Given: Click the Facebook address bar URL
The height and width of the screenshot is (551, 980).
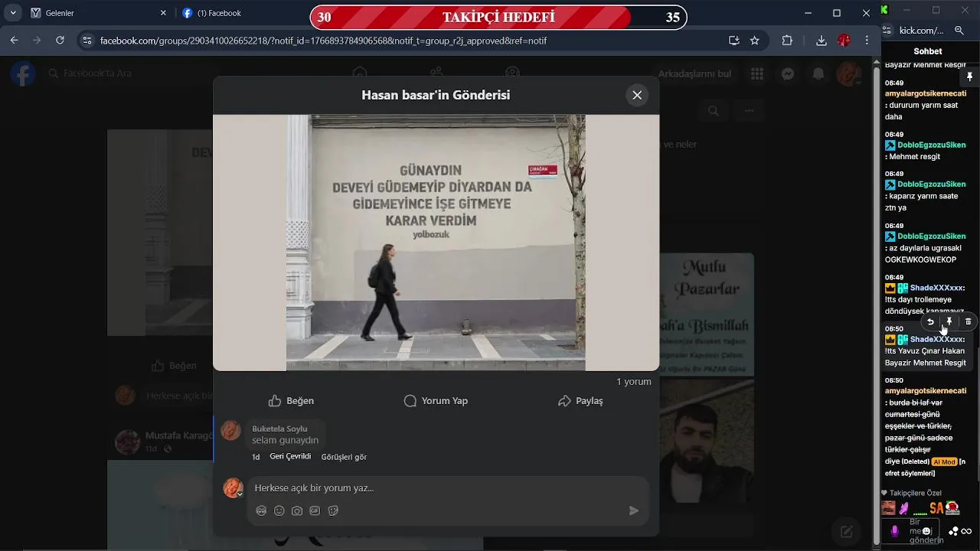Looking at the screenshot, I should pyautogui.click(x=323, y=41).
